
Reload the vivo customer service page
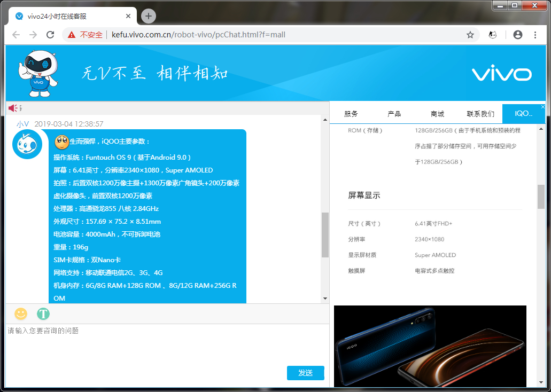click(50, 35)
